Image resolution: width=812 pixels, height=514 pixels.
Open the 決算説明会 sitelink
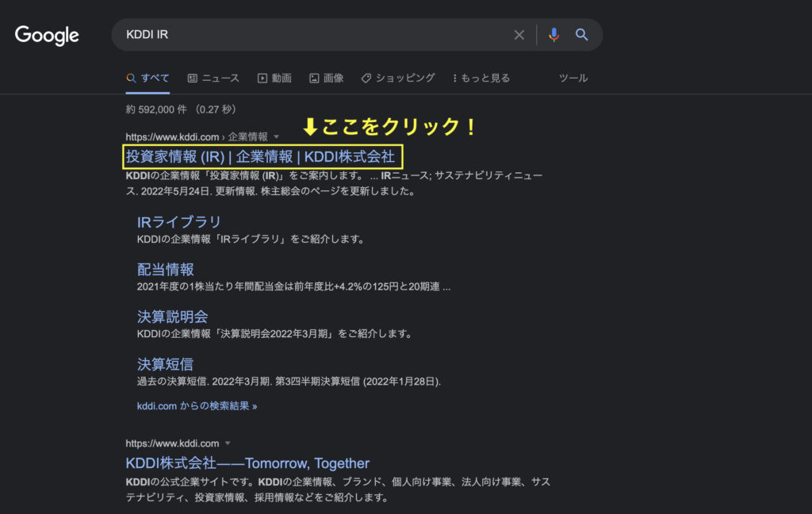point(172,316)
